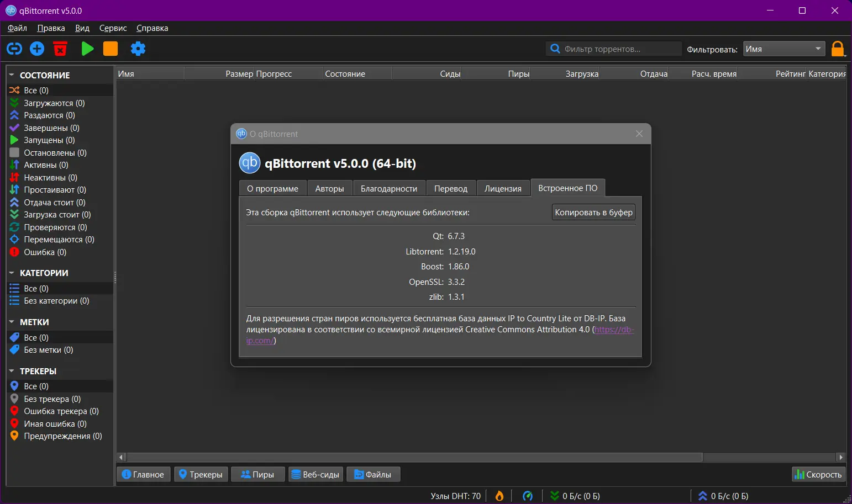Sort torrents by Сиды column header

[427, 73]
